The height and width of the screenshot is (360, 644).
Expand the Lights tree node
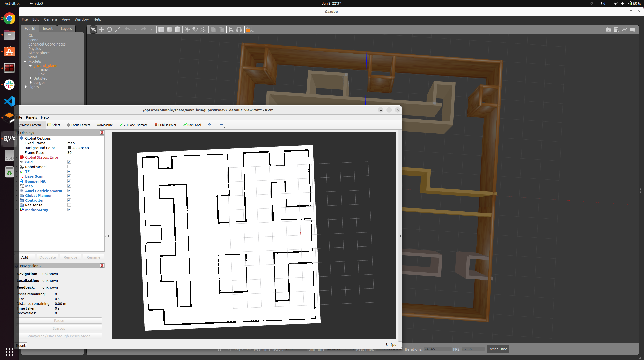26,87
